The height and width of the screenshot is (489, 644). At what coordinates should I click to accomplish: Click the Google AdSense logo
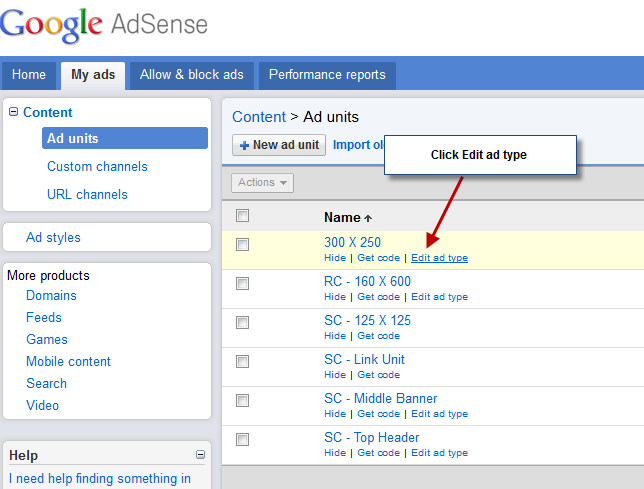(x=104, y=25)
